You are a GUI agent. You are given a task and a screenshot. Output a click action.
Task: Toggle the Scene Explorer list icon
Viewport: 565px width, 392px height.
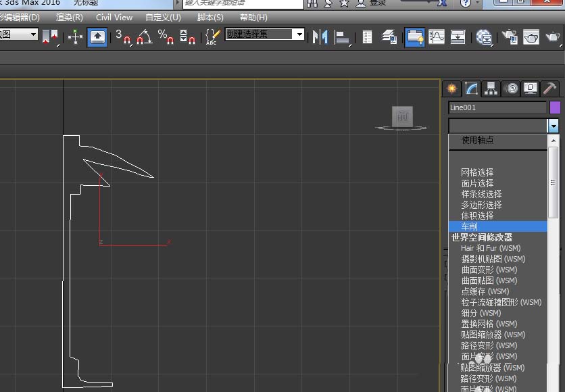tap(367, 37)
